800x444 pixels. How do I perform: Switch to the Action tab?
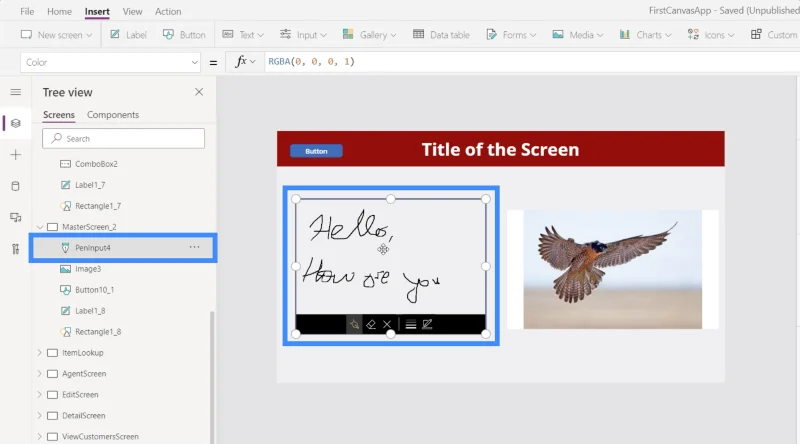[x=168, y=11]
